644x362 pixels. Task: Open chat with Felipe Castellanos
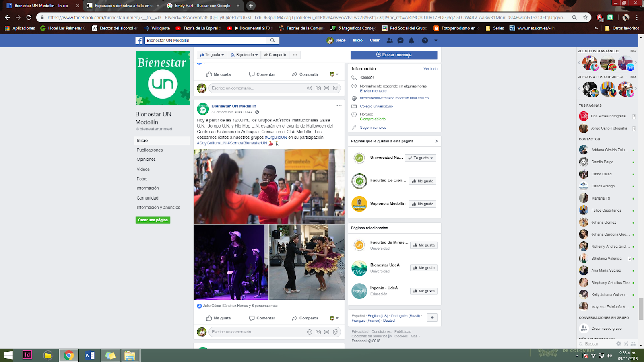607,210
